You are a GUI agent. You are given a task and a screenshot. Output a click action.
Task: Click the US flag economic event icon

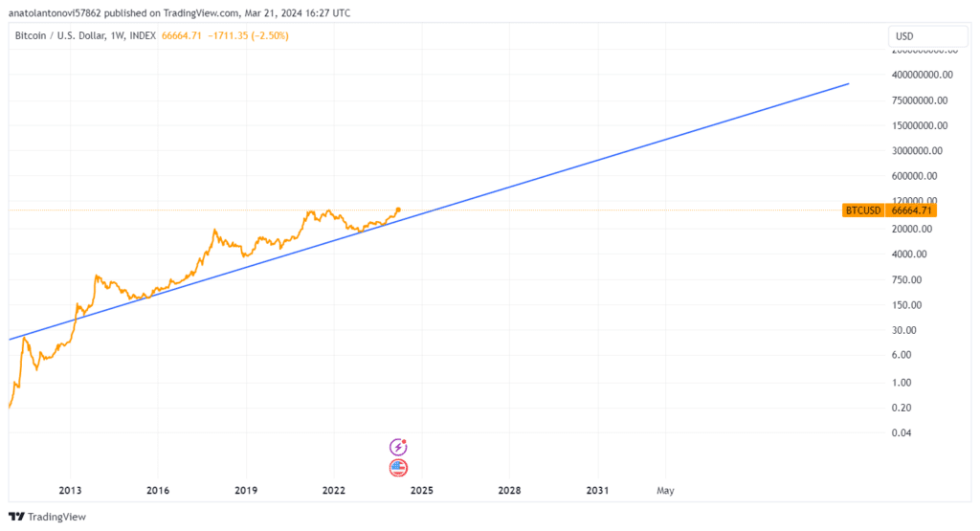[398, 467]
